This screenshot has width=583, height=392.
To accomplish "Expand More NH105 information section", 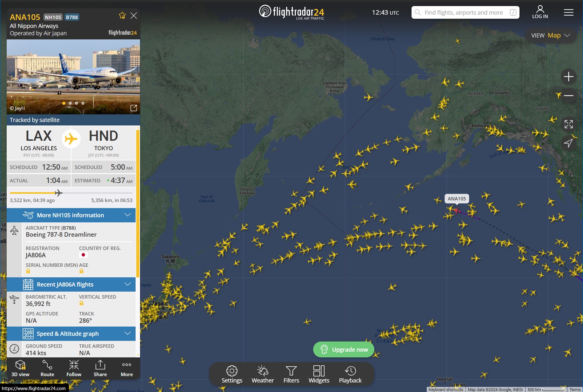I will [71, 215].
